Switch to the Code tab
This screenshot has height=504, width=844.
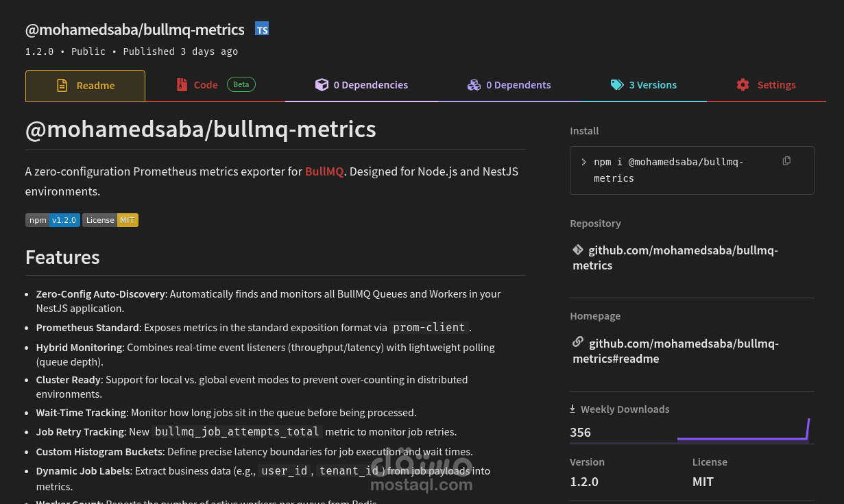[216, 85]
